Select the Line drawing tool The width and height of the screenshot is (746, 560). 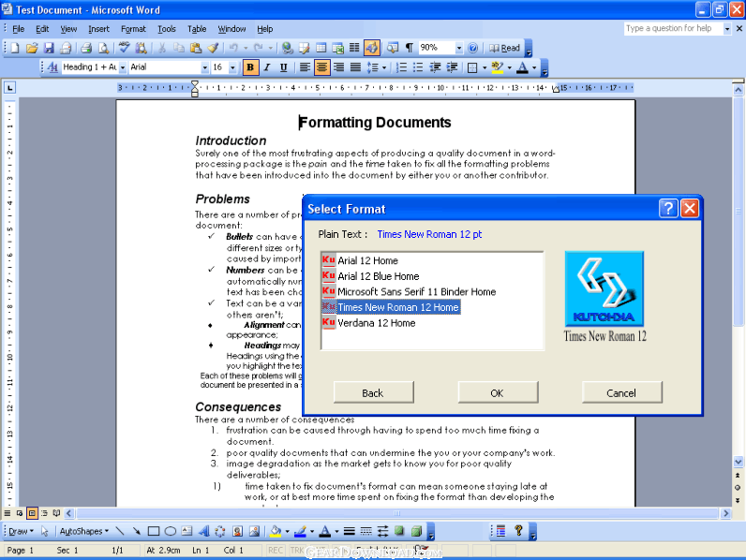pos(120,531)
